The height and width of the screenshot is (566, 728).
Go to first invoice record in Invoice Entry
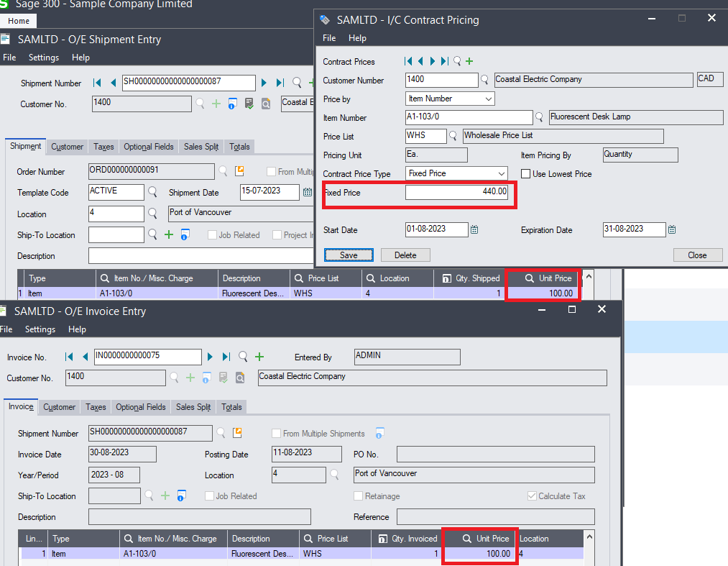(x=69, y=357)
